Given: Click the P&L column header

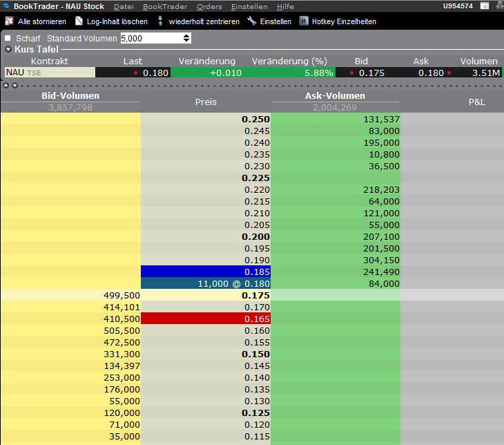Looking at the screenshot, I should 476,102.
